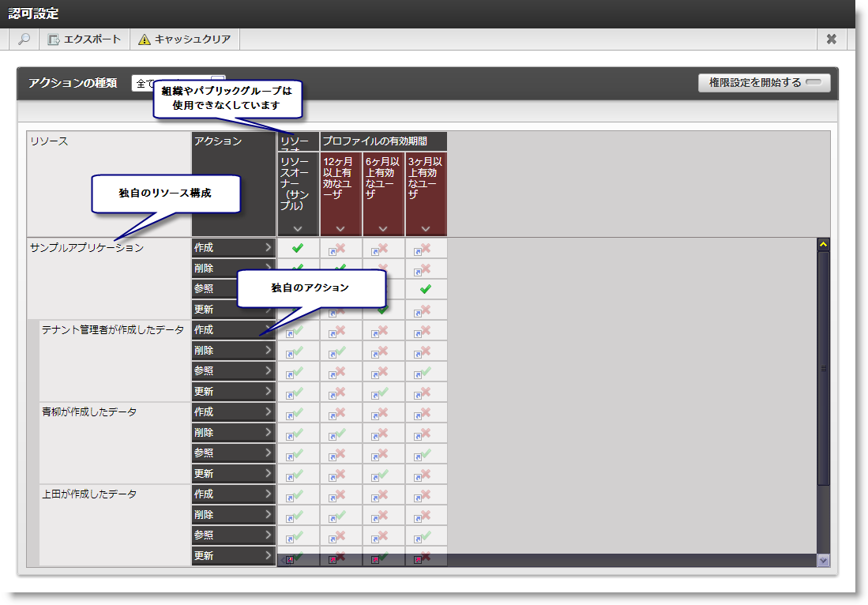Image resolution: width=868 pixels, height=605 pixels.
Task: Toggle サンプルアプリケーション 参照 permission for 3ヶ月 users
Action: pos(426,289)
